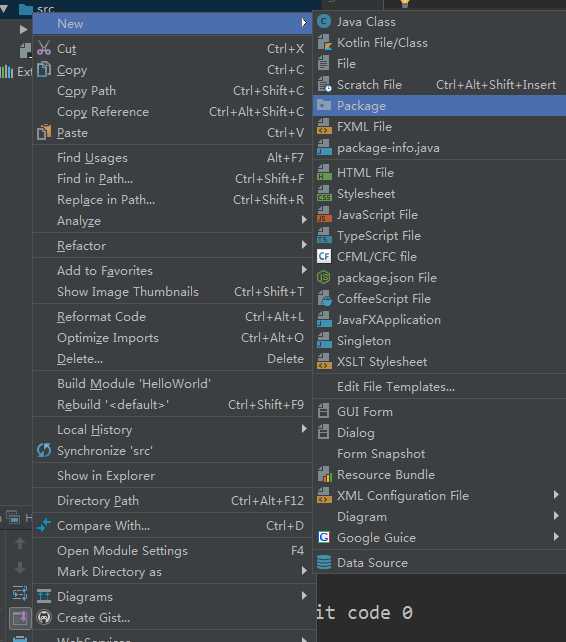This screenshot has width=566, height=642.
Task: Open Find in Path...
Action: [x=172, y=179]
